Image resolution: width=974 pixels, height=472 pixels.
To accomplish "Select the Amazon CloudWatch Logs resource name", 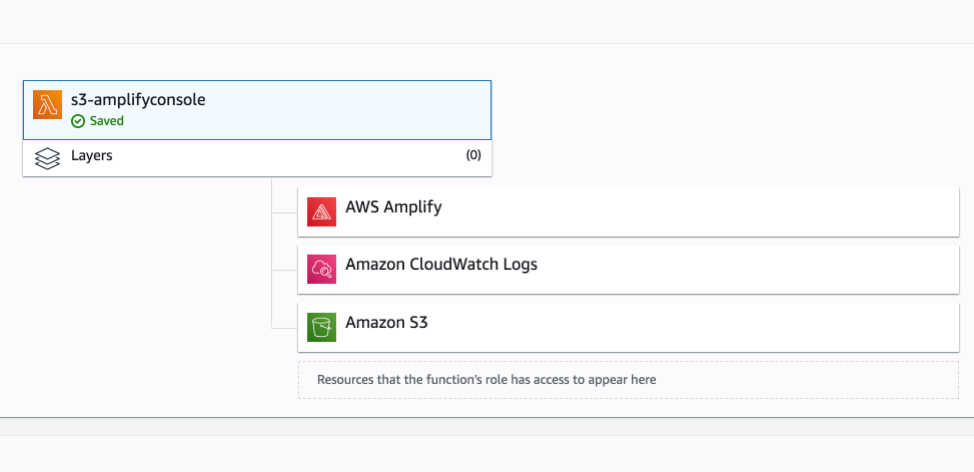I will tap(441, 265).
